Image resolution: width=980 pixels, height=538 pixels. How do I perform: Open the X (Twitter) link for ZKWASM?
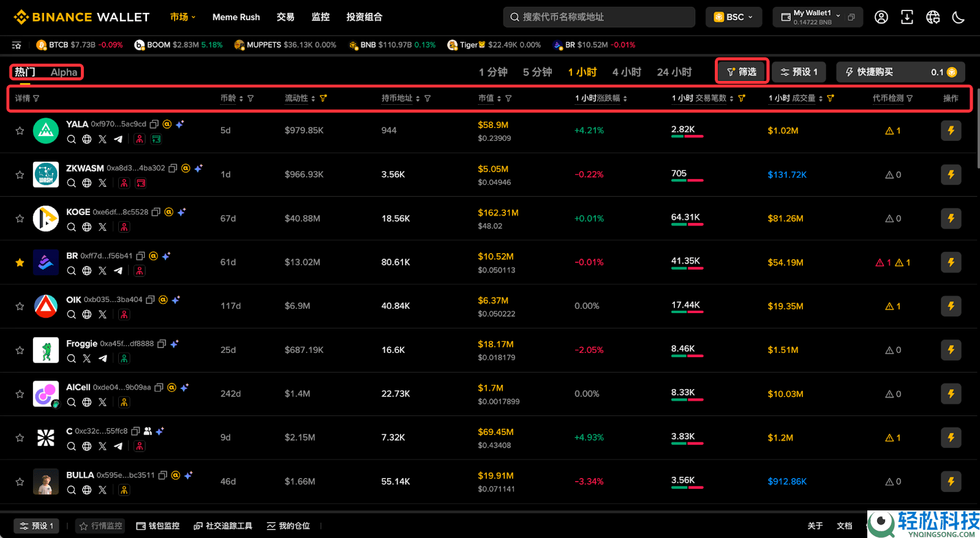tap(102, 183)
